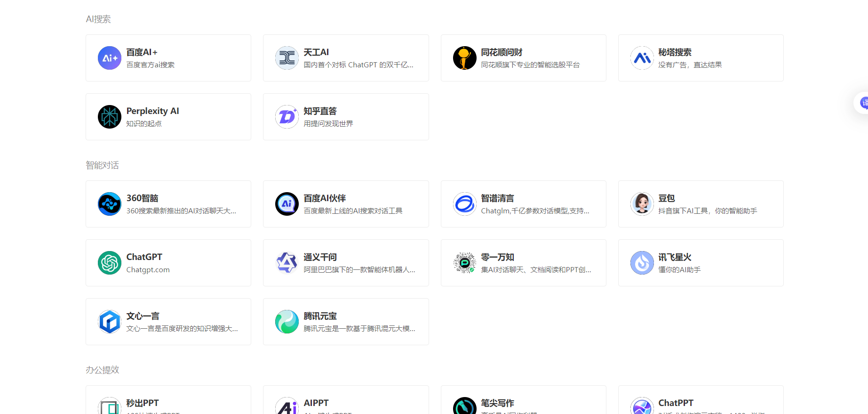Click description 集AI对话聊天、文档阅读和PPT创
Screen dimensions: 868x414
pos(536,270)
